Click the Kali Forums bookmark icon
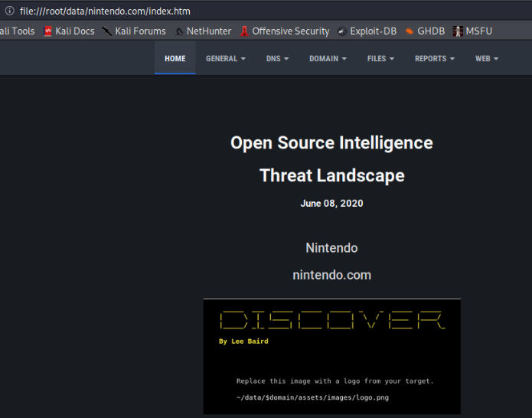Image resolution: width=532 pixels, height=418 pixels. [x=107, y=31]
